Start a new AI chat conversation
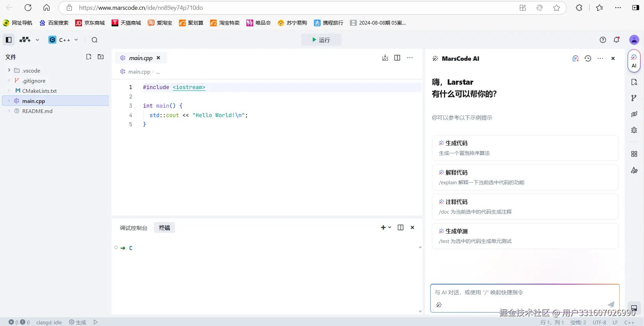Screen dimensions: 644x326 576,58
